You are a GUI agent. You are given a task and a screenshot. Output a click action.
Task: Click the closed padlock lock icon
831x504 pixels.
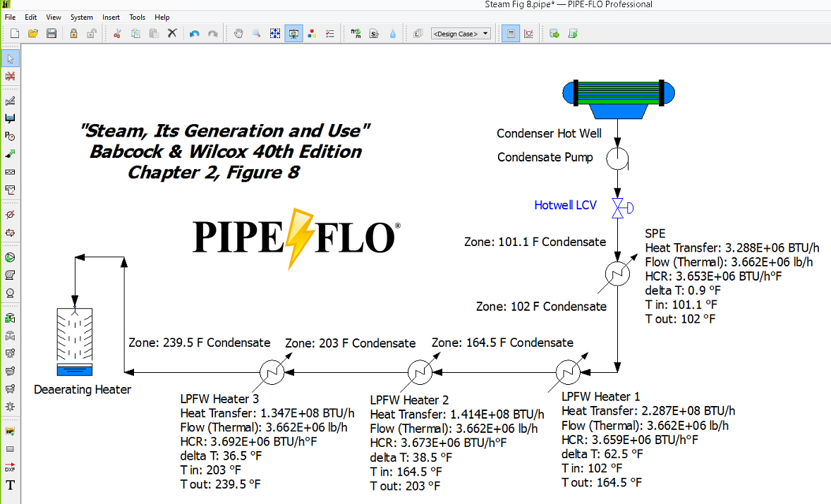click(73, 33)
